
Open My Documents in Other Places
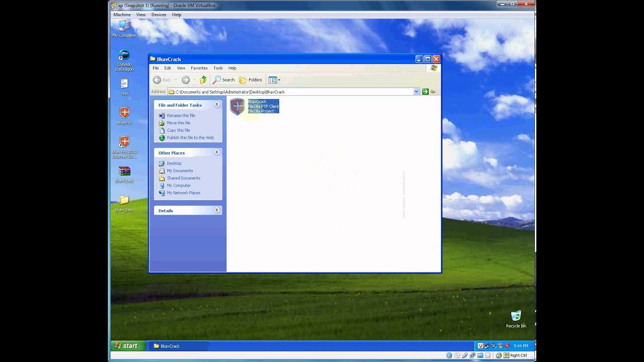coord(180,170)
